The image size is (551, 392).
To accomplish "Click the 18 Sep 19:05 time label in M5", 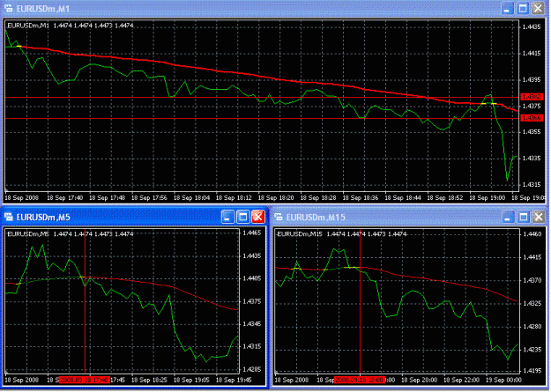I will (x=191, y=380).
